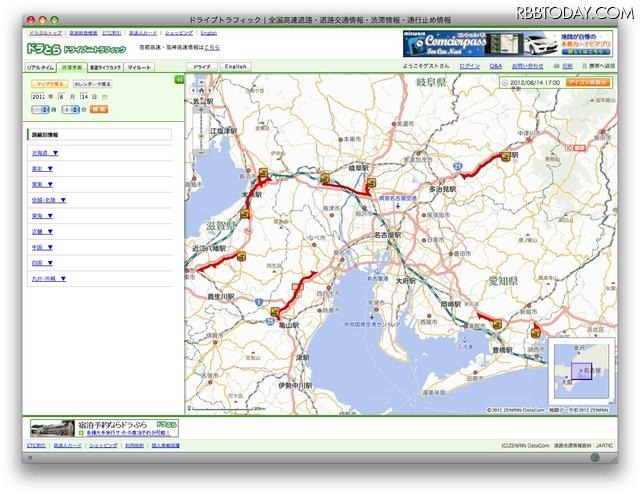This screenshot has height=494, width=640.
Task: Open the top ショッピング link
Action: tap(179, 33)
